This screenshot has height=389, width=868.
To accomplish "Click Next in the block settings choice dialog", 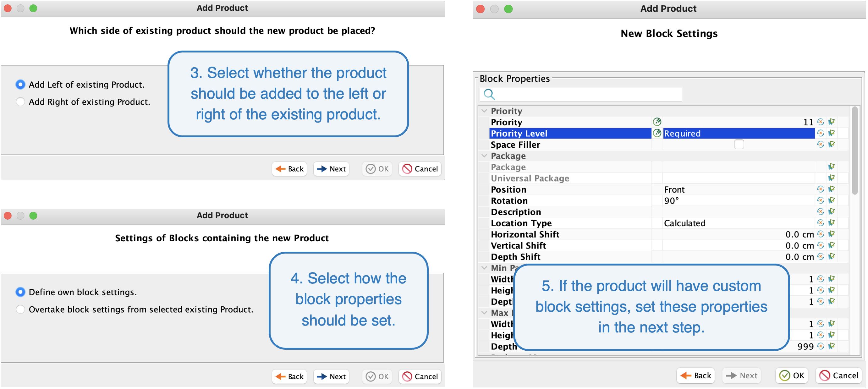I will (x=331, y=376).
